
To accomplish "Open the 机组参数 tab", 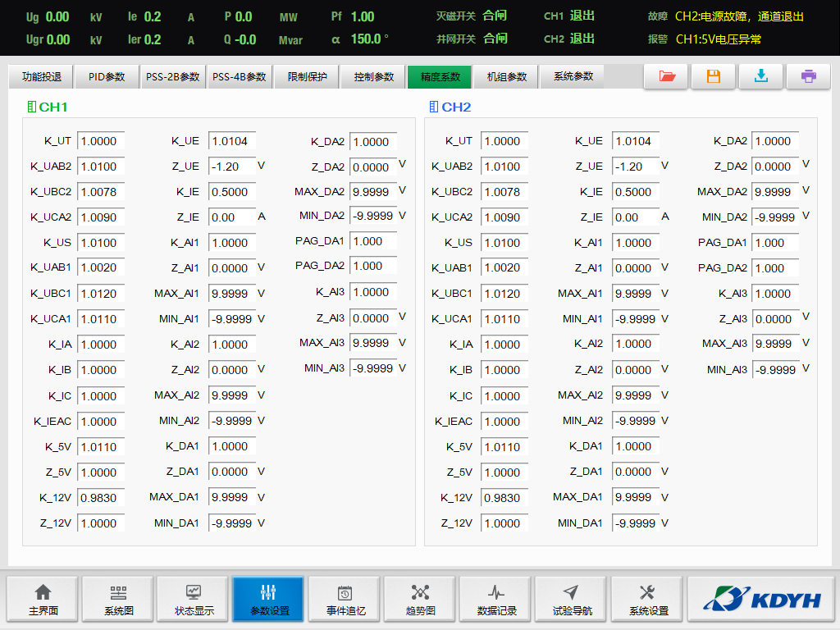I will 506,77.
